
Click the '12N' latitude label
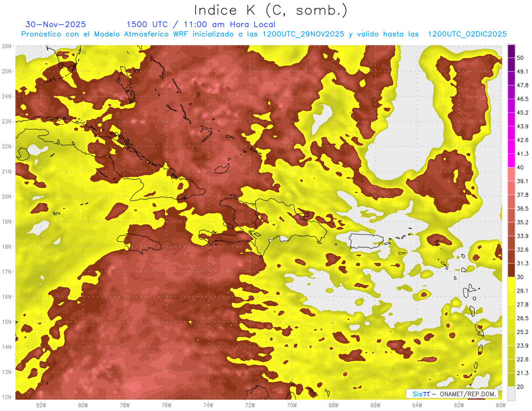point(7,397)
